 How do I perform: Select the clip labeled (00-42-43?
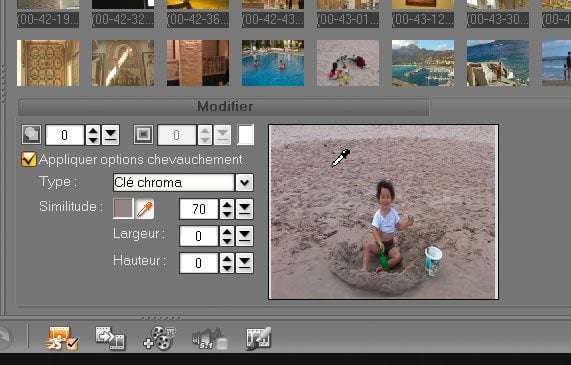coord(273,20)
